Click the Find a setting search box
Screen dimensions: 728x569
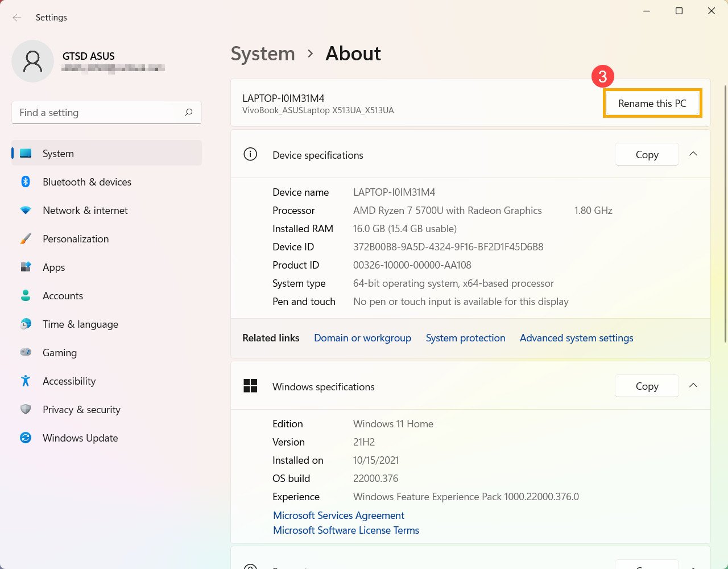pyautogui.click(x=107, y=113)
